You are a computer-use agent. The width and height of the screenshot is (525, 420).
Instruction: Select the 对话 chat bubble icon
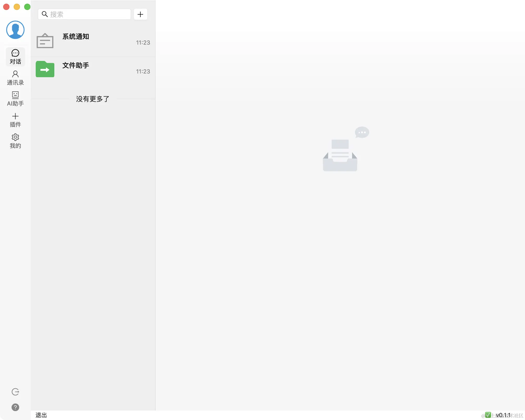15,53
